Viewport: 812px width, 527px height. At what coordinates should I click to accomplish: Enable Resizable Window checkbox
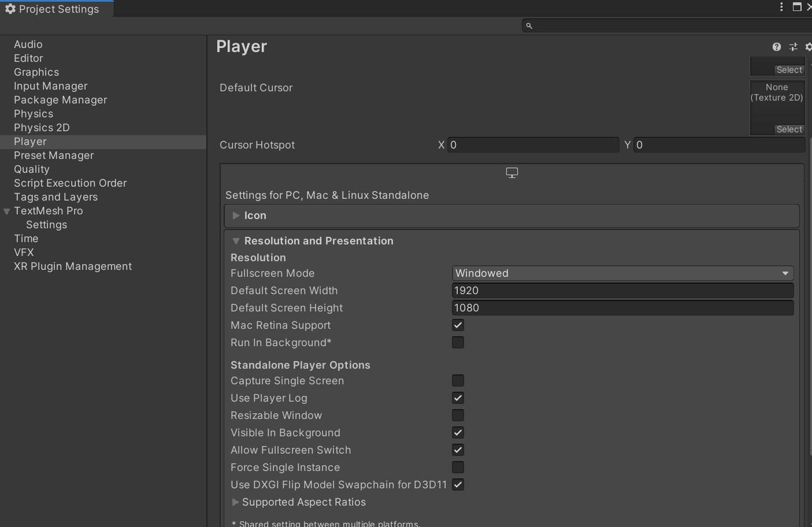[x=458, y=415]
